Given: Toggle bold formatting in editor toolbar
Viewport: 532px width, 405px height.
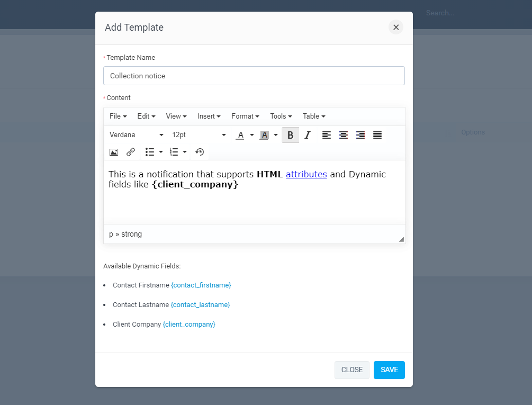Looking at the screenshot, I should coord(290,135).
